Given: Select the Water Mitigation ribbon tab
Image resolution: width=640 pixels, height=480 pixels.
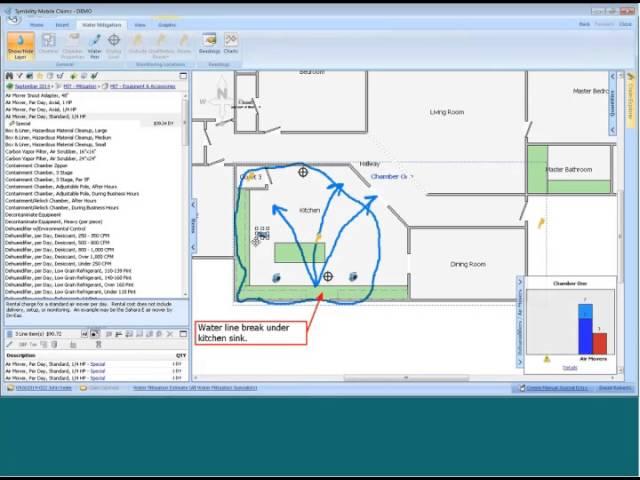Looking at the screenshot, I should pos(102,25).
